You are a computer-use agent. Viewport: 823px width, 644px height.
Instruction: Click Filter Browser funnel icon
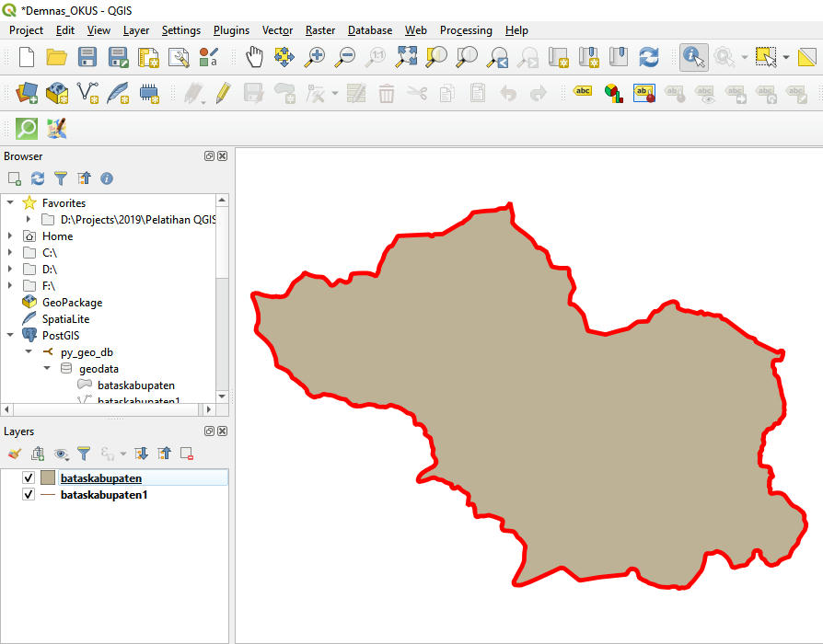61,178
